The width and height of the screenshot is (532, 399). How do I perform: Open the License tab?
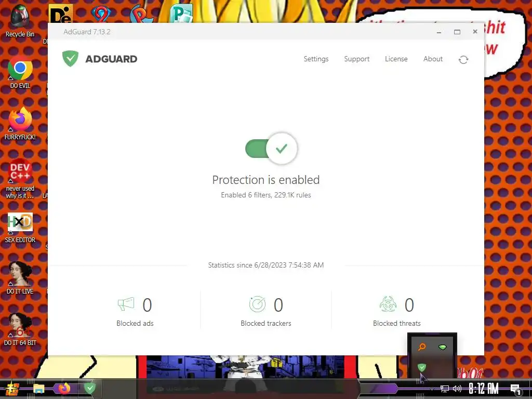coord(396,59)
